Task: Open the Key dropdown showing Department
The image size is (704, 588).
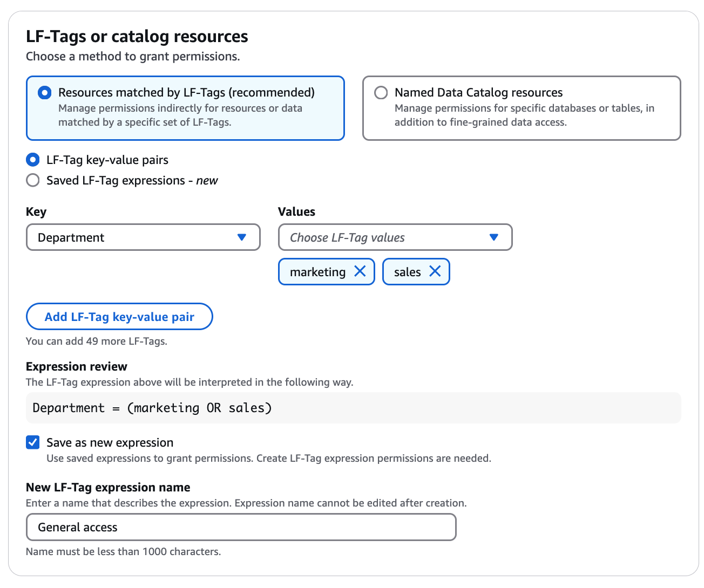Action: click(143, 237)
